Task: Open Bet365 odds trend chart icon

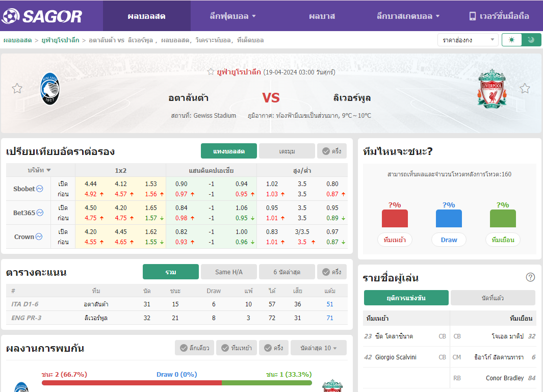Action: pyautogui.click(x=40, y=213)
